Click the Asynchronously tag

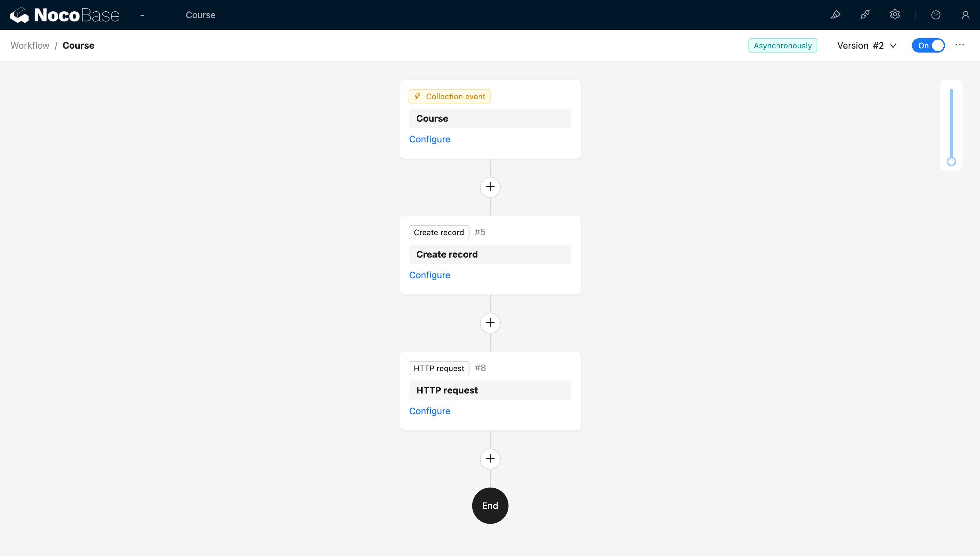click(782, 45)
